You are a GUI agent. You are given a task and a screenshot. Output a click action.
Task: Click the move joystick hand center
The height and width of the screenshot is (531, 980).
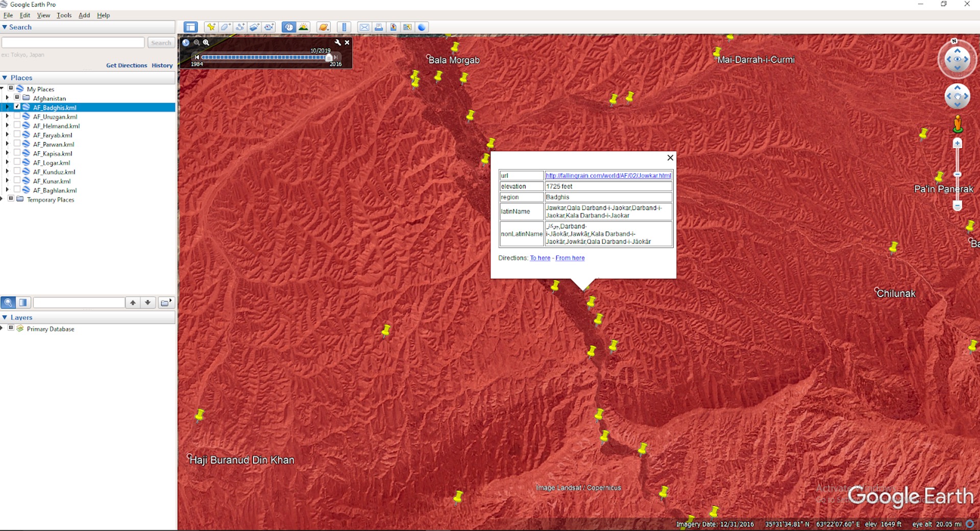coord(958,96)
